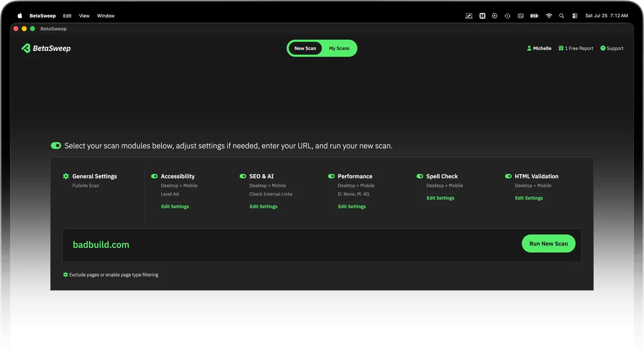Toggle the HTML Validation module switch
644x357 pixels.
pyautogui.click(x=509, y=176)
